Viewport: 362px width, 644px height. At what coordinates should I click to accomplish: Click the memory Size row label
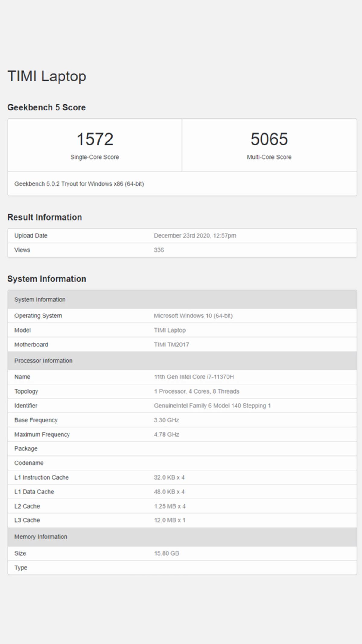(x=20, y=553)
